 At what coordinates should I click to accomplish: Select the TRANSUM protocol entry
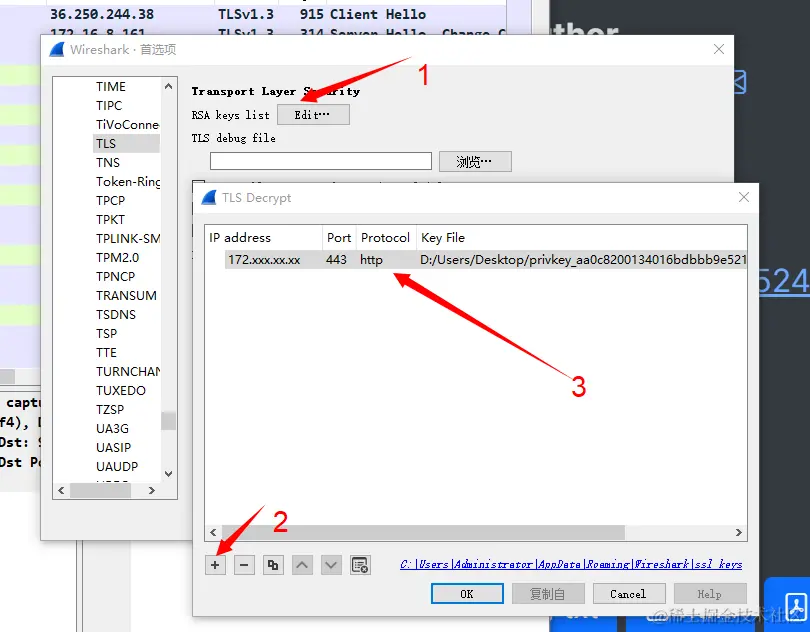126,296
